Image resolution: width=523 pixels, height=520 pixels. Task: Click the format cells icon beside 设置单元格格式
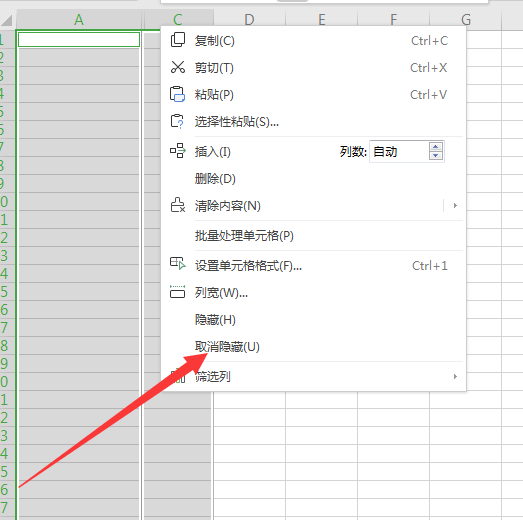[178, 264]
